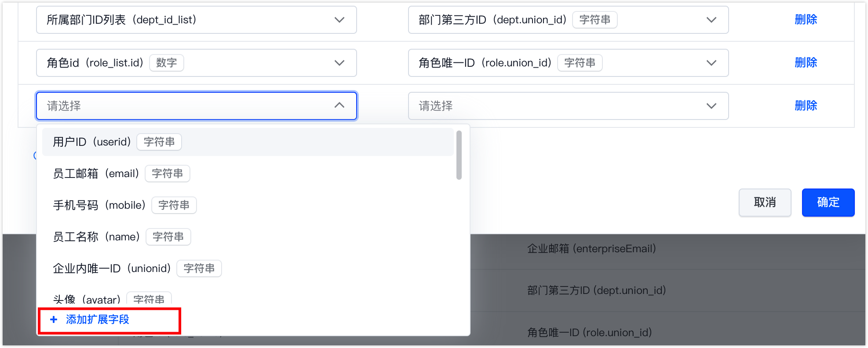Select 手机号码 (mobile) option

click(x=248, y=205)
